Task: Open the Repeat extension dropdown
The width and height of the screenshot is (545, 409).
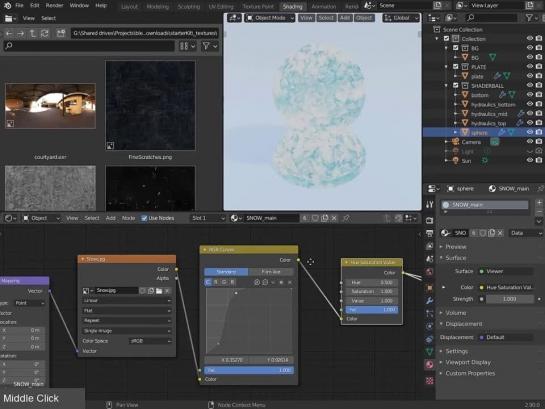Action: click(127, 320)
